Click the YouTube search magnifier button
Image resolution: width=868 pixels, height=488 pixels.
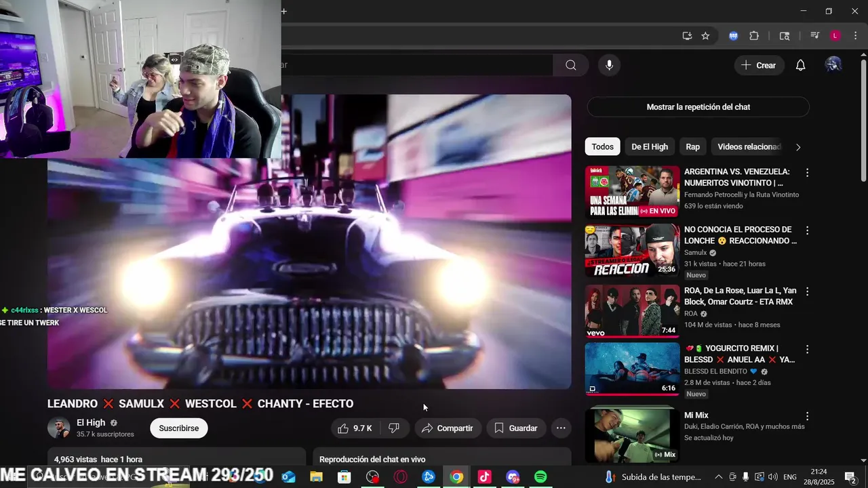click(571, 65)
